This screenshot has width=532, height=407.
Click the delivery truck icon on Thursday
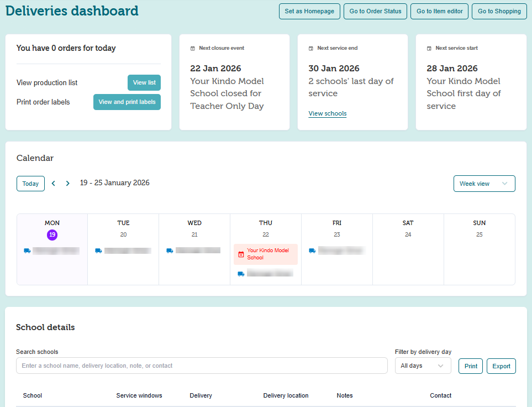(241, 274)
